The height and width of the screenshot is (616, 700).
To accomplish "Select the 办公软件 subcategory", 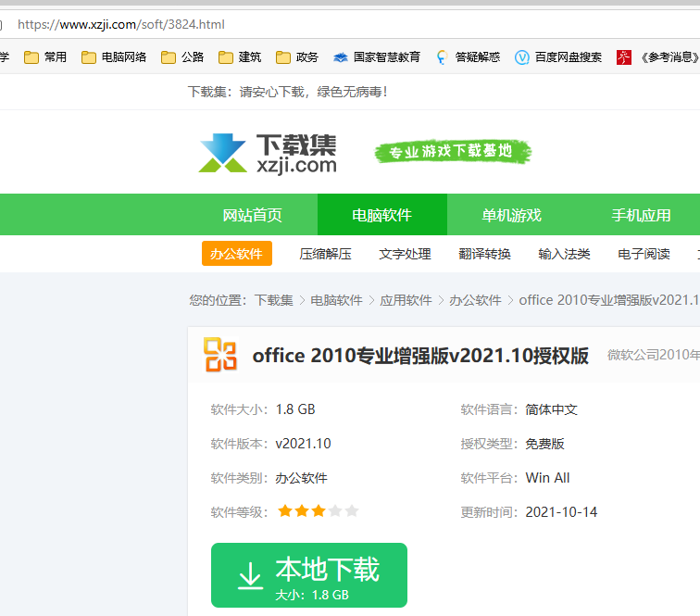I will pyautogui.click(x=237, y=254).
